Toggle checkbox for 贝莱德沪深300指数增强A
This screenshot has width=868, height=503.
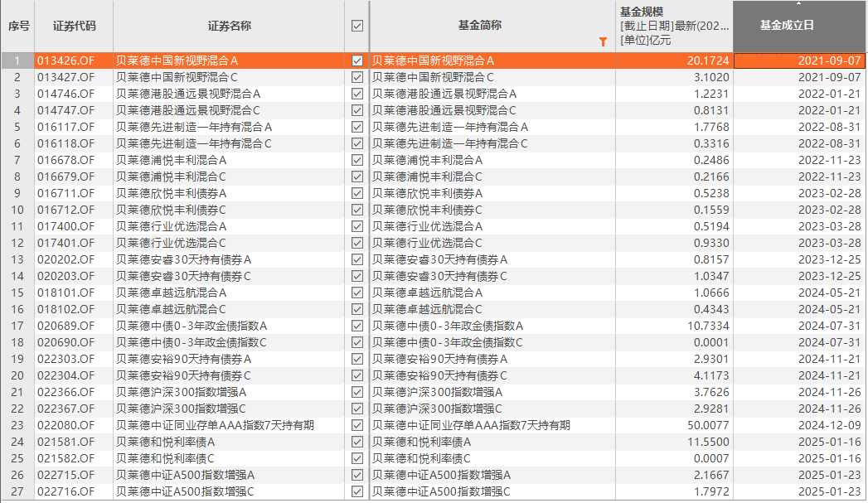pyautogui.click(x=357, y=392)
